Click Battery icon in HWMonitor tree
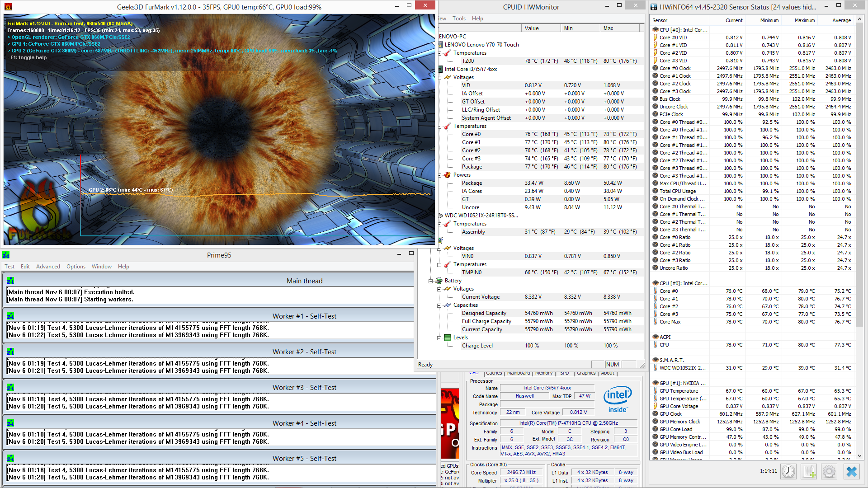 pyautogui.click(x=439, y=281)
